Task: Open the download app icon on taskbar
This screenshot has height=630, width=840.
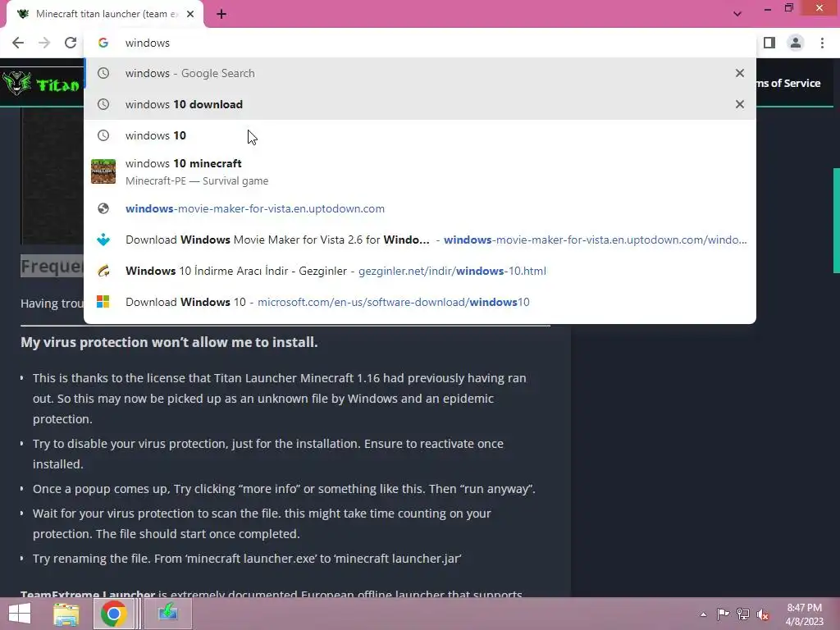Action: [167, 614]
